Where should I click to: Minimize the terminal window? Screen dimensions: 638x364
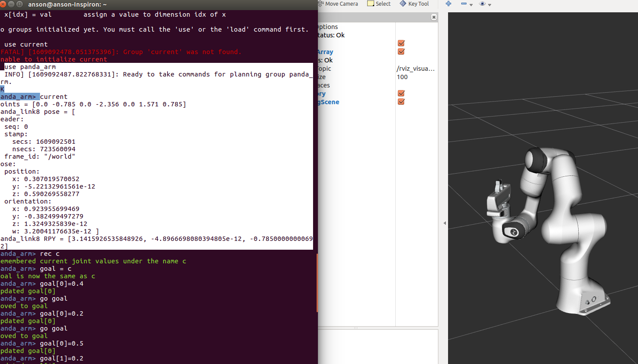pyautogui.click(x=11, y=4)
